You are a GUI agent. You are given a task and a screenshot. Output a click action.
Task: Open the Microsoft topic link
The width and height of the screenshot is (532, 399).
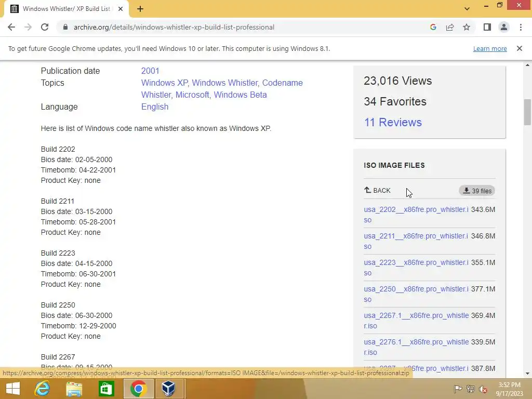pos(192,95)
